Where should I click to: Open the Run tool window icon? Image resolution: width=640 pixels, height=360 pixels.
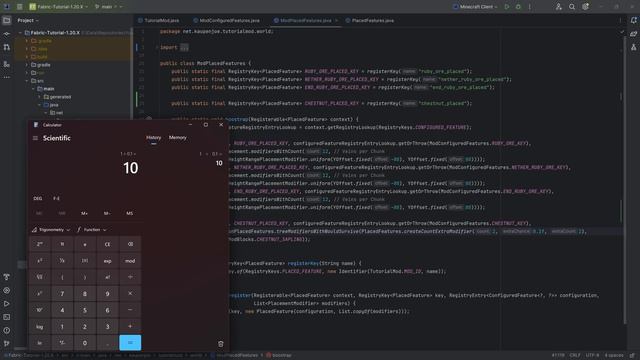click(x=7, y=304)
